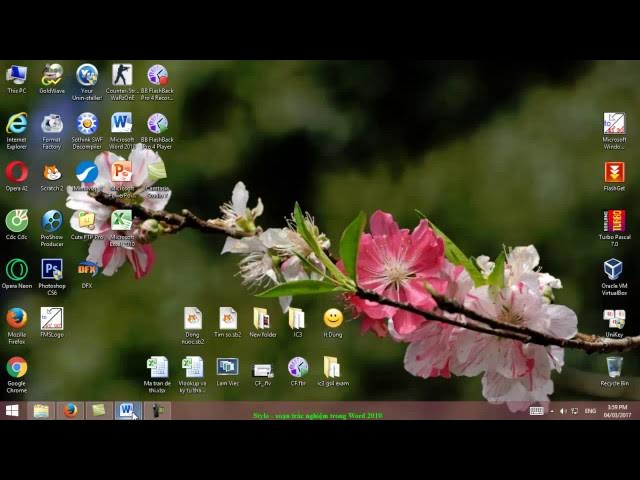Image resolution: width=640 pixels, height=480 pixels.
Task: Open the last pinned taskbar app
Action: 157,411
